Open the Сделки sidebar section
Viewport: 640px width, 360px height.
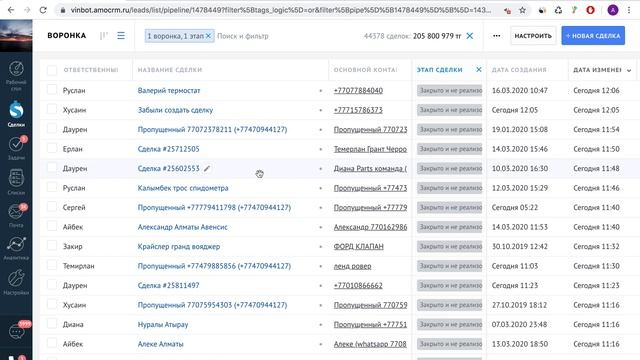click(x=16, y=114)
